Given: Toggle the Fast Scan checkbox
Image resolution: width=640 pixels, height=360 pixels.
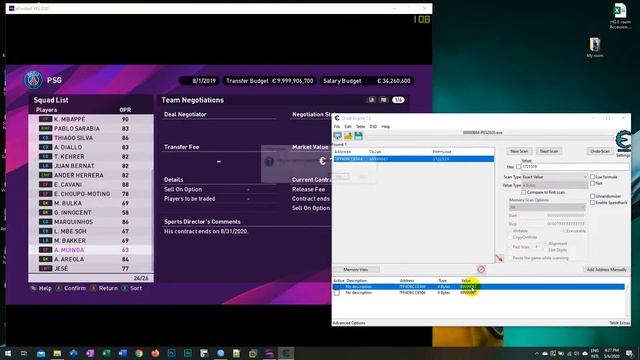Looking at the screenshot, I should coord(509,247).
